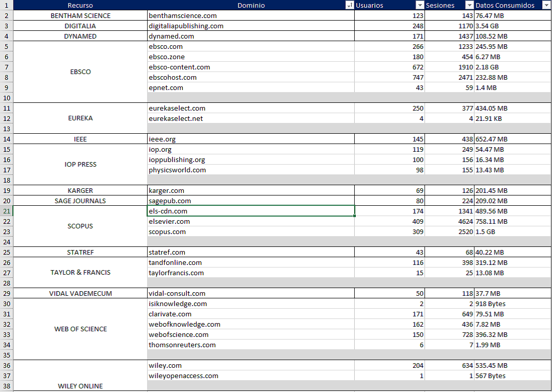This screenshot has width=552, height=392.
Task: Select row header 1
Action: 6,5
